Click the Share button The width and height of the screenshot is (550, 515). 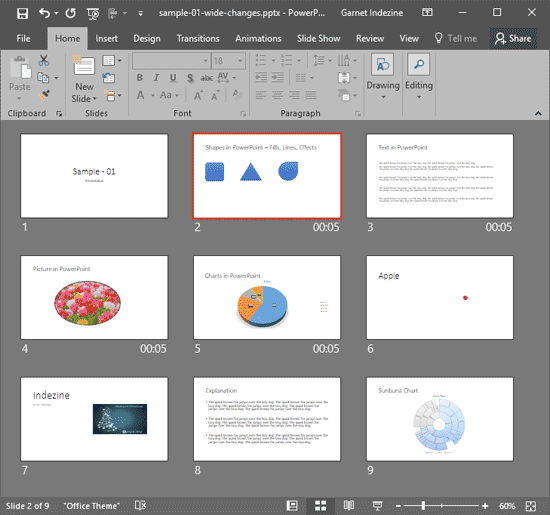click(513, 38)
